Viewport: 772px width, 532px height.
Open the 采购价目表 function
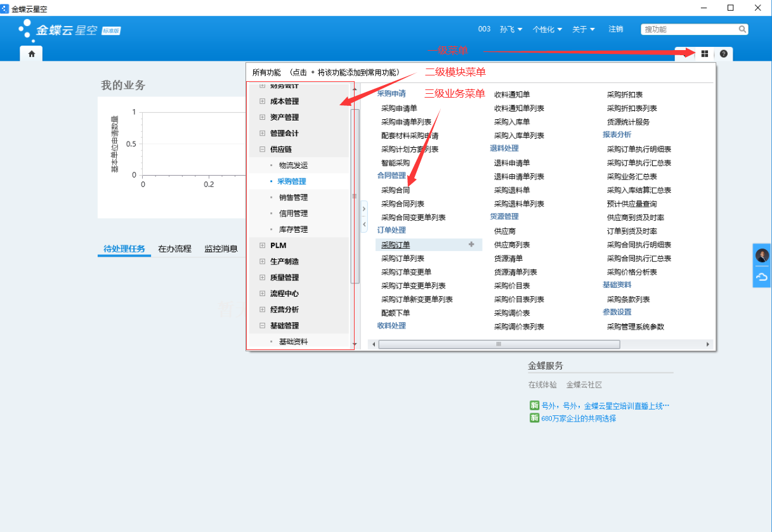[512, 286]
